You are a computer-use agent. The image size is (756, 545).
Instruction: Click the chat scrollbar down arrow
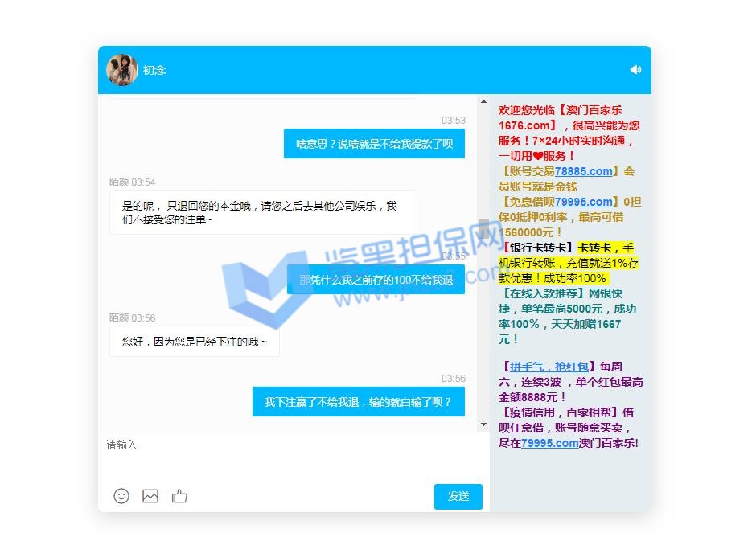coord(483,424)
